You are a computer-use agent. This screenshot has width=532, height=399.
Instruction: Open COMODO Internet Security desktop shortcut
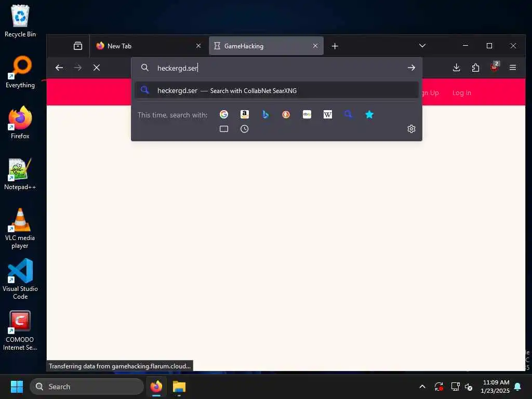(x=20, y=330)
